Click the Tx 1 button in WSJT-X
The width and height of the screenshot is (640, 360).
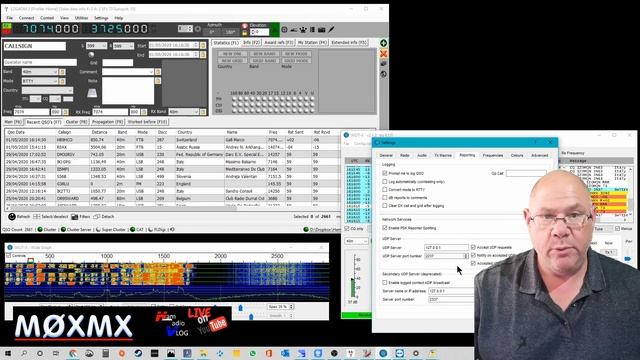(x=609, y=252)
